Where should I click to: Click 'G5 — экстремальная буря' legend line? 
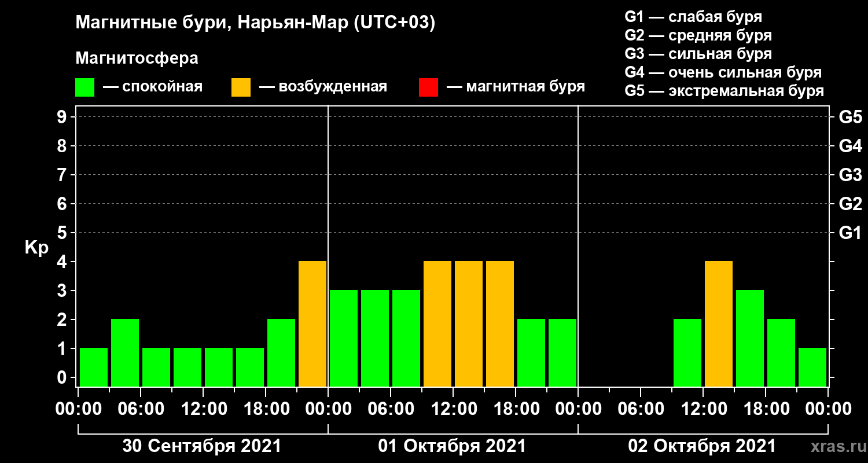[x=724, y=91]
